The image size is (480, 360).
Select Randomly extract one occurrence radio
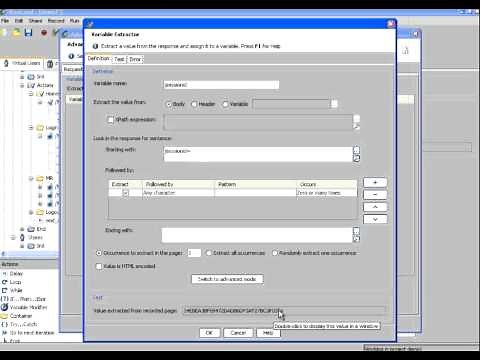tap(275, 253)
